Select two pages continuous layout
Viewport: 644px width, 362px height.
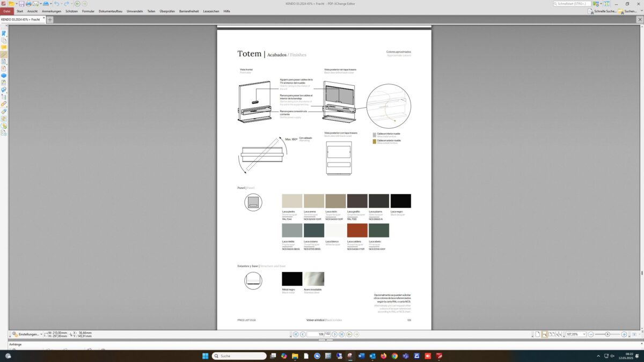coord(559,334)
